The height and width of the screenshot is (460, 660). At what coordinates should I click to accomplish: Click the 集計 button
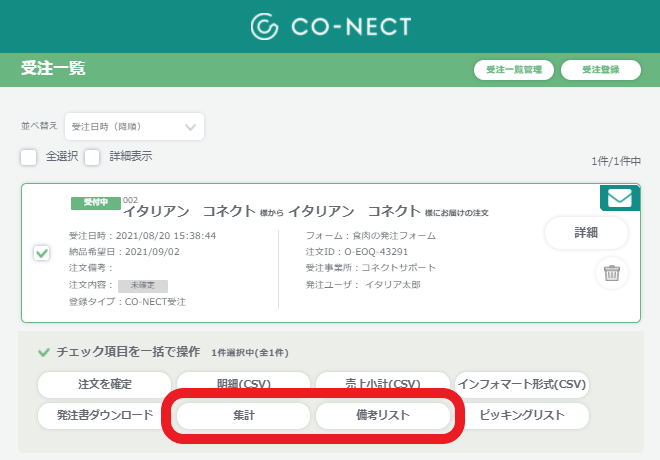click(244, 416)
